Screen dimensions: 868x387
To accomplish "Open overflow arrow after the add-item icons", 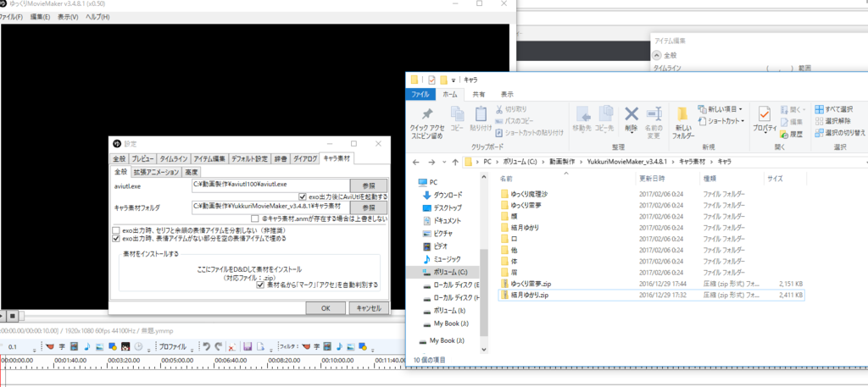I will coord(148,350).
